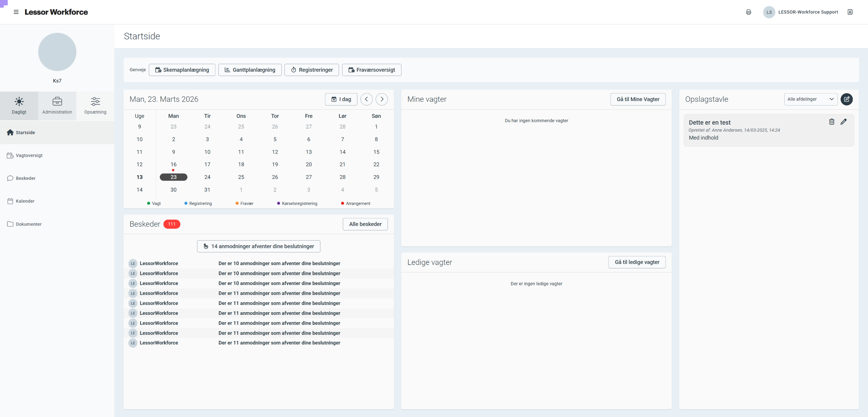The image size is (868, 417).
Task: Click contact book icon top right
Action: (850, 12)
